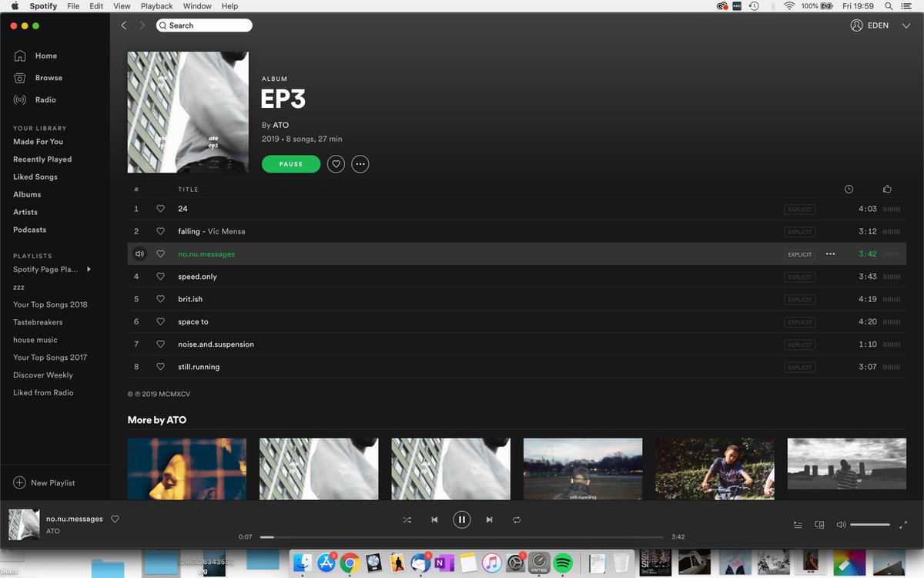Like the track brit.ish with its heart
The width and height of the screenshot is (924, 578).
coord(161,299)
